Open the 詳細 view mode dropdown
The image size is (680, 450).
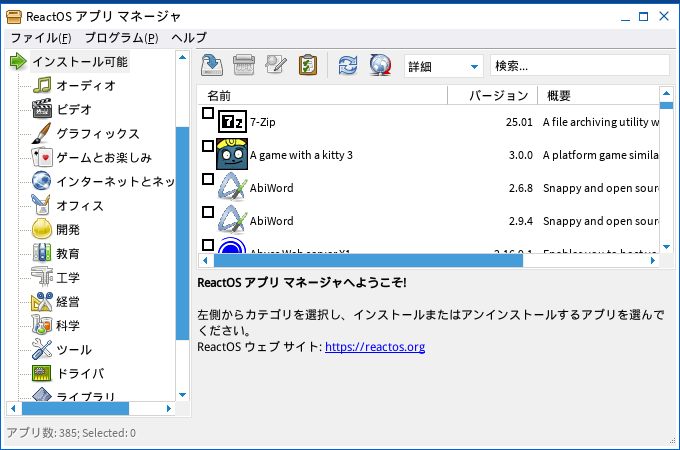(444, 66)
